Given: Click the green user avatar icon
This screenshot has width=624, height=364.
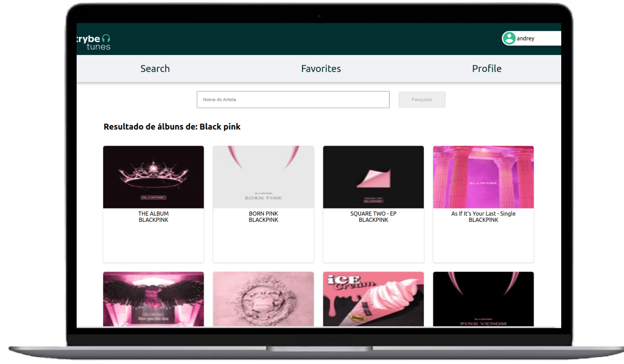Looking at the screenshot, I should 509,39.
